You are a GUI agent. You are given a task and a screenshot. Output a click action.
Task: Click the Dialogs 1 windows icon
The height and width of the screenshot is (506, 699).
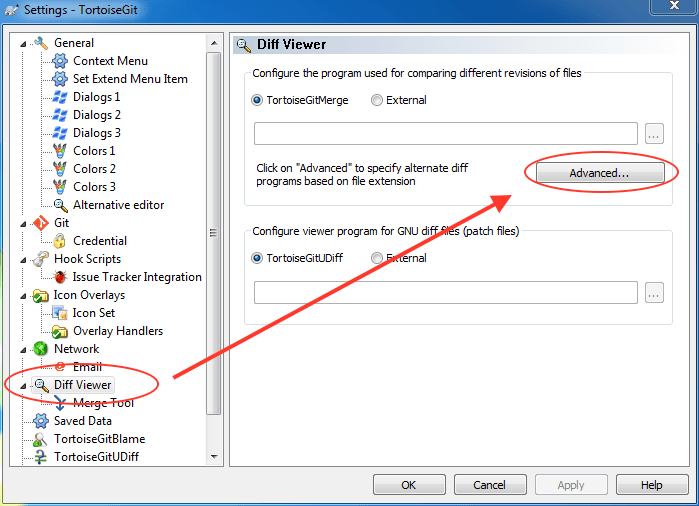click(x=60, y=97)
